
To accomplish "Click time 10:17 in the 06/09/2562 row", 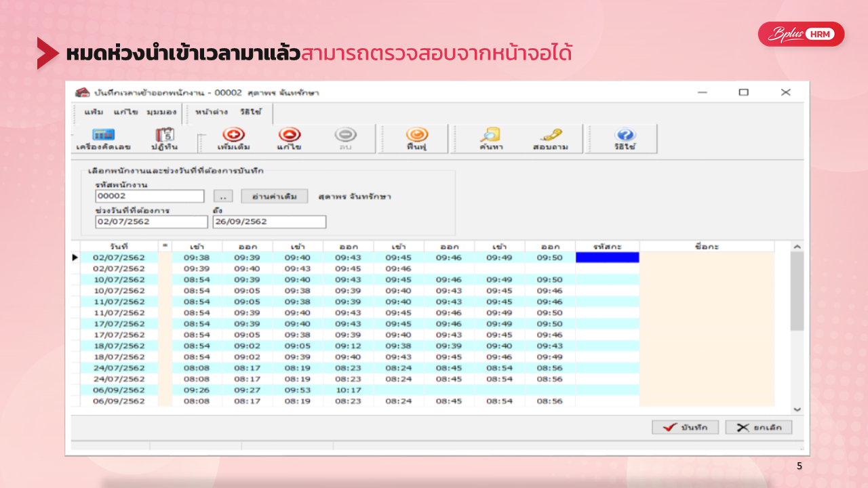I will coord(348,390).
